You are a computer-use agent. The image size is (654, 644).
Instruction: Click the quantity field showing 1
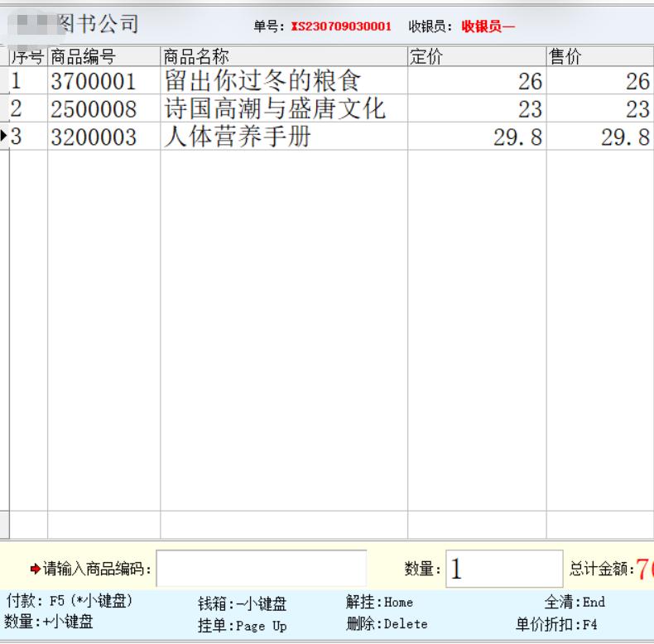pyautogui.click(x=504, y=568)
